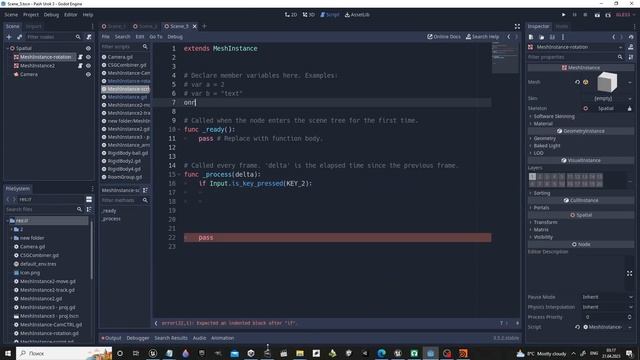This screenshot has width=640, height=360.
Task: Switch to Script workspace
Action: click(x=330, y=15)
